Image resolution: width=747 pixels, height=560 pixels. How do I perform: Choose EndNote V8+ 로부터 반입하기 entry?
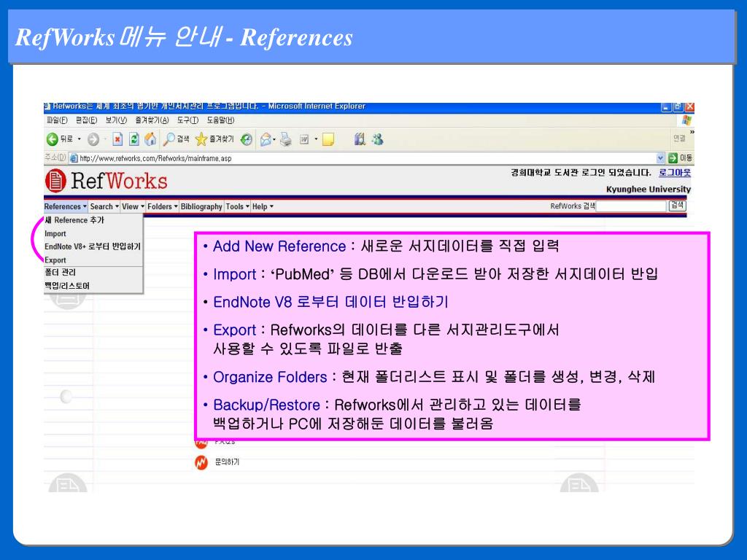(93, 246)
